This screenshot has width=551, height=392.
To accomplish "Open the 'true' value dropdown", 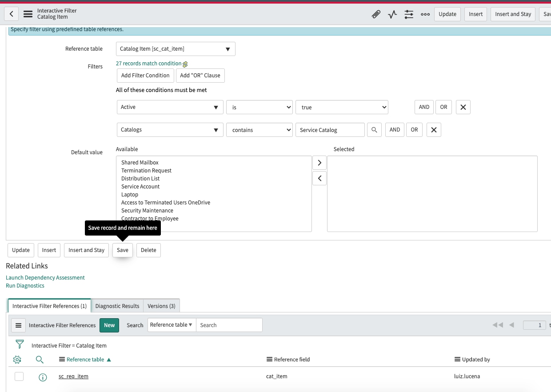I will pyautogui.click(x=342, y=107).
